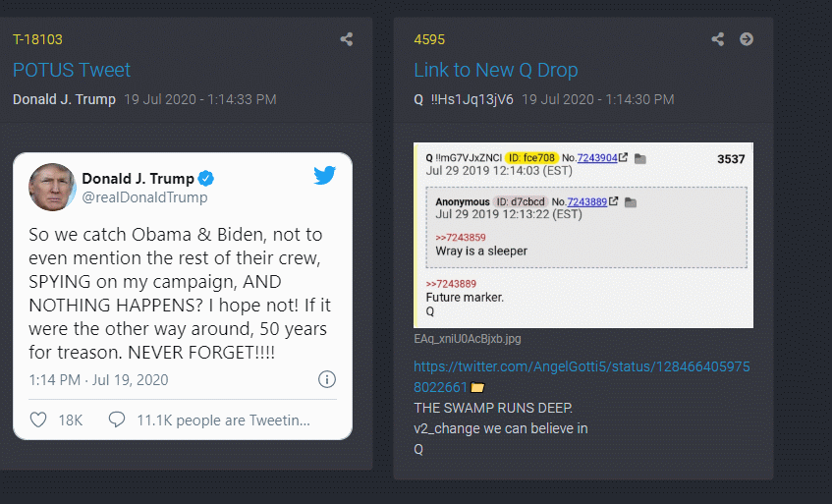Click the Twitter bird logo in the tweet
The image size is (832, 504).
pyautogui.click(x=325, y=176)
